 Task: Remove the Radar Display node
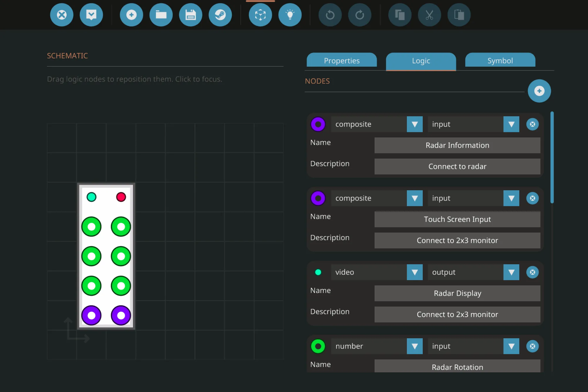coord(532,272)
